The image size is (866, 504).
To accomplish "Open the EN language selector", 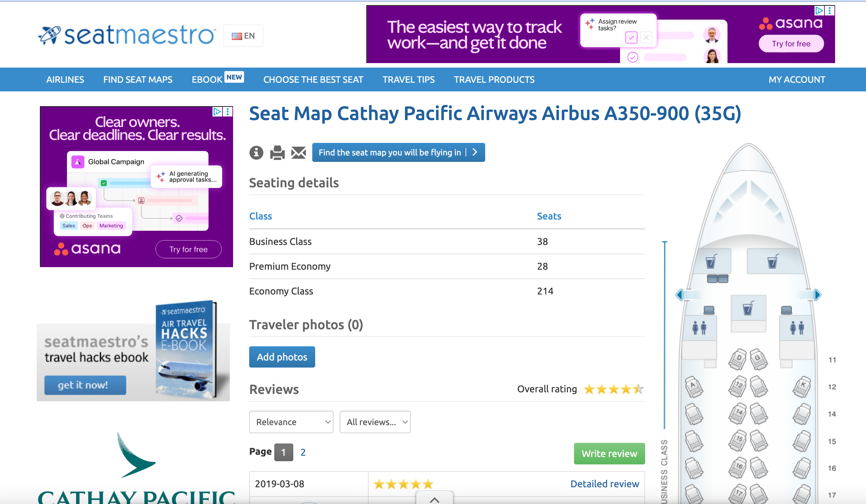I will coord(243,35).
